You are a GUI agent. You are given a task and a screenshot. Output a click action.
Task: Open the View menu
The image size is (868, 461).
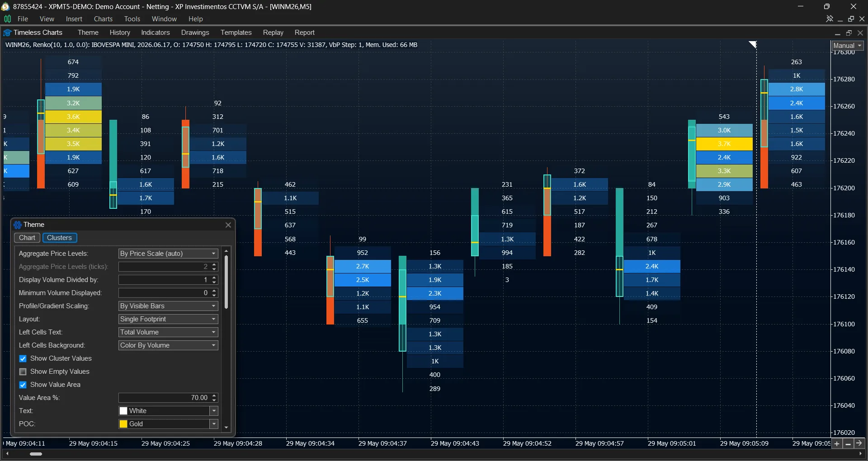[47, 19]
